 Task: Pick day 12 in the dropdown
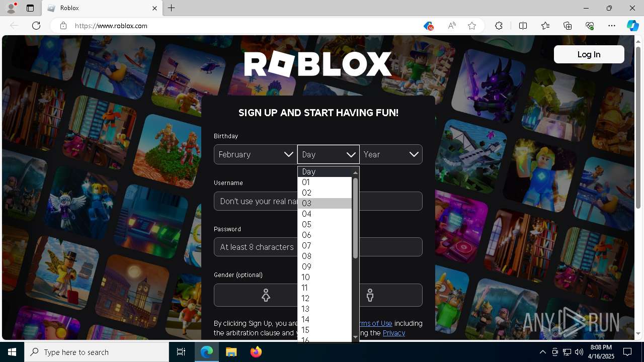click(x=325, y=298)
